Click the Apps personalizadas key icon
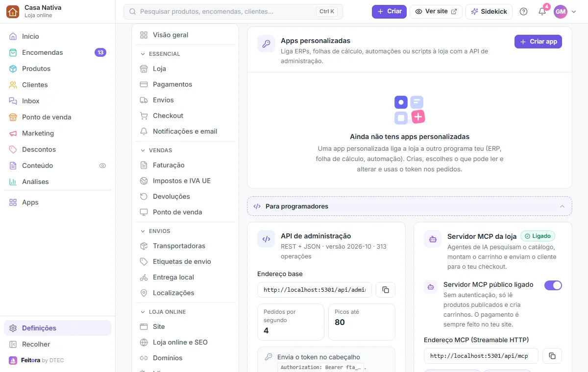 [x=266, y=44]
